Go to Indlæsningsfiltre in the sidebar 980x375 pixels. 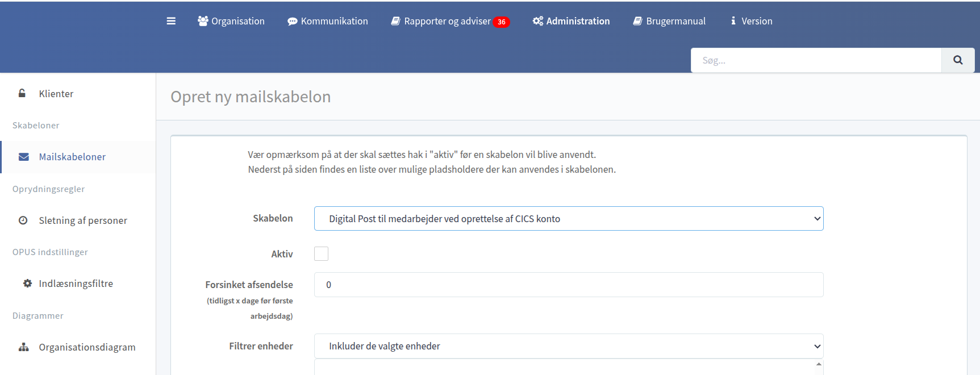[76, 284]
